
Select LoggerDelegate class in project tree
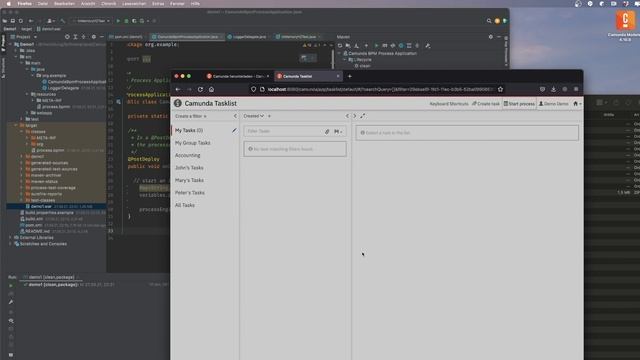(63, 88)
